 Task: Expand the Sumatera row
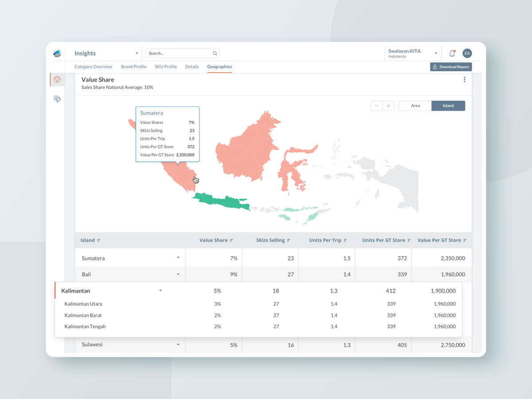178,258
